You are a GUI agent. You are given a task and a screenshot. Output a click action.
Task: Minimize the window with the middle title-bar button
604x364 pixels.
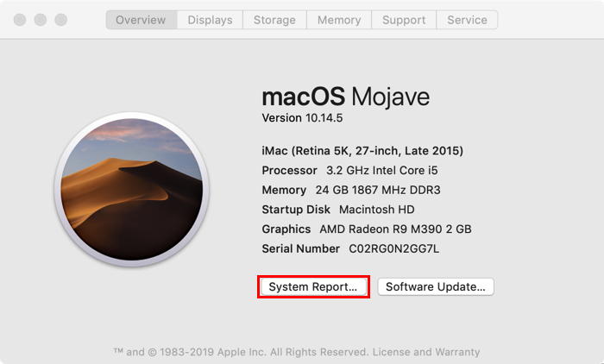tap(40, 20)
